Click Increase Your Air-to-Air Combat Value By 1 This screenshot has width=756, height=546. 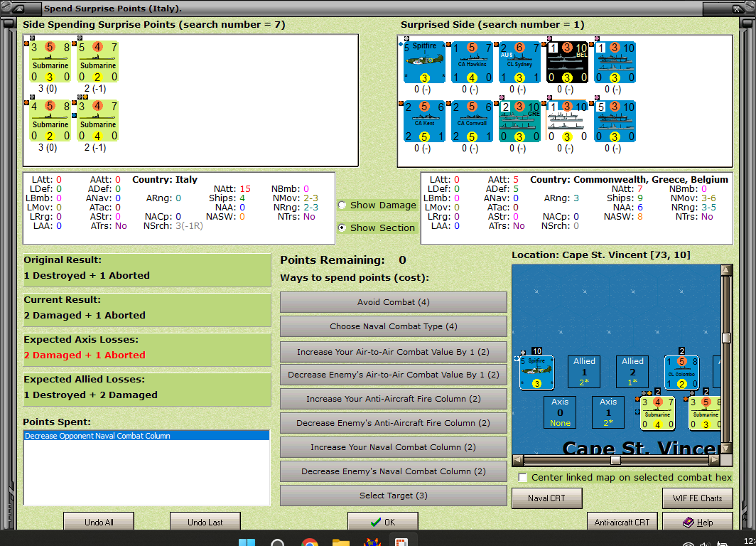click(394, 352)
